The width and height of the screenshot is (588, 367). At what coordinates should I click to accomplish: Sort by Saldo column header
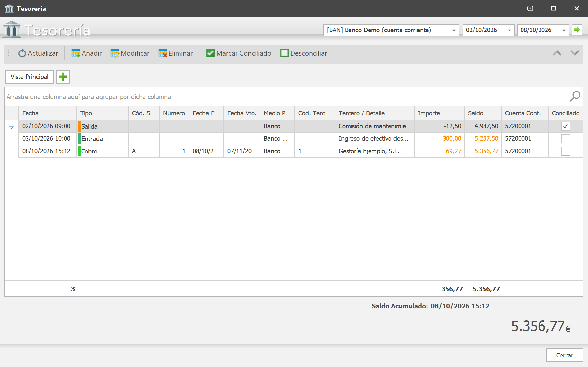tap(483, 113)
